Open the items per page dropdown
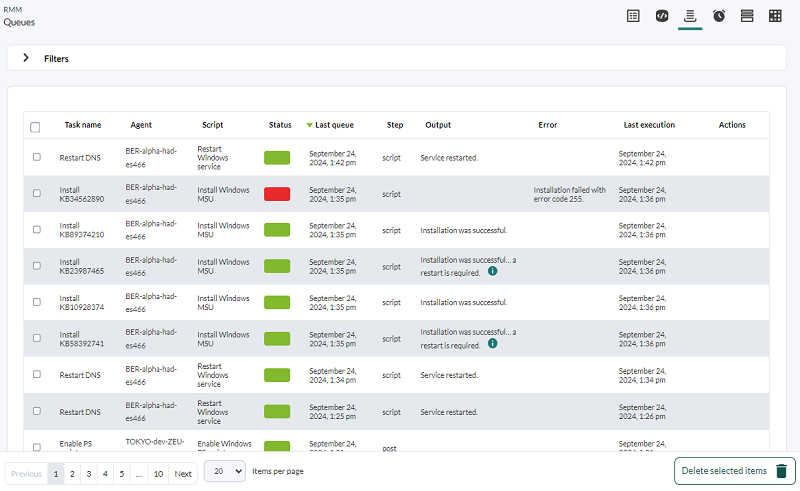The height and width of the screenshot is (491, 800). click(x=225, y=471)
